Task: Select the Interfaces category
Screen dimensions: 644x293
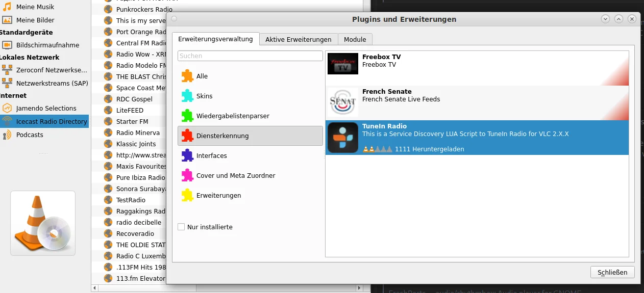Action: tap(250, 155)
